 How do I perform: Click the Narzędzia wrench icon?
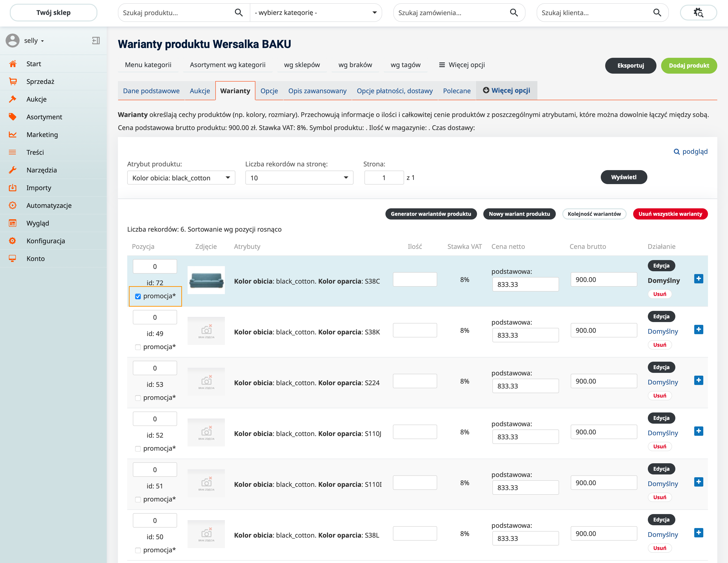tap(13, 170)
